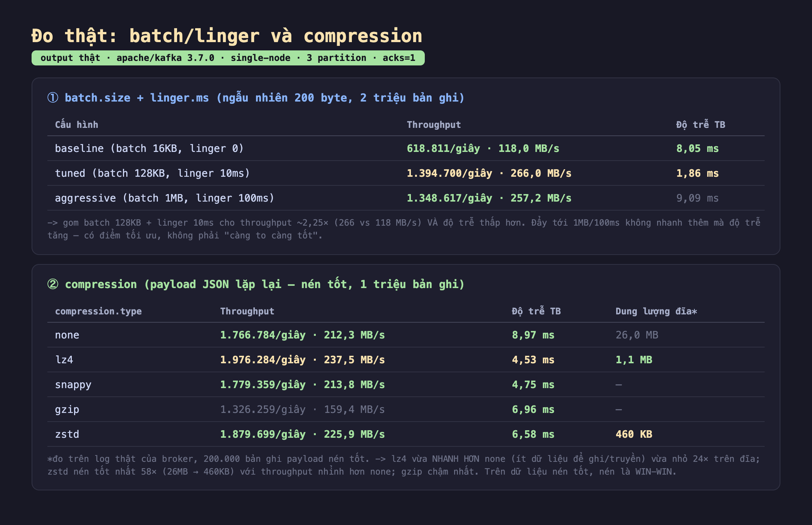The height and width of the screenshot is (525, 812).
Task: Click the green "output thật · apache/kafka 3.7.0" badge
Action: tap(228, 58)
